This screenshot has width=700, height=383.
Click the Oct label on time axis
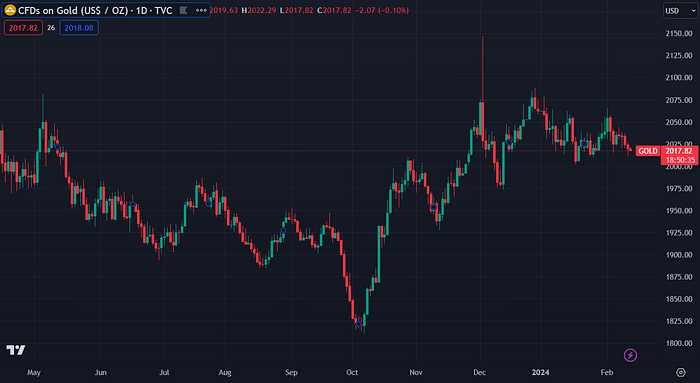pos(352,372)
